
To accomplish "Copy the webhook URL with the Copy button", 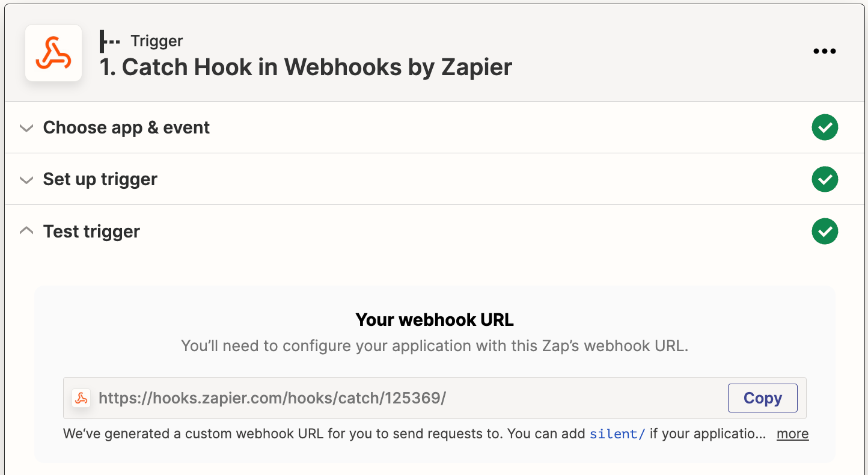I will point(762,398).
